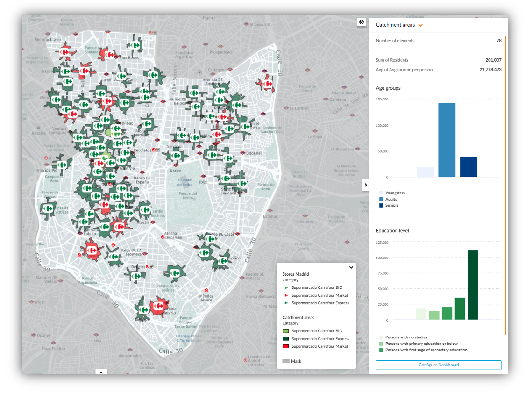Select the Mendez Alvaro station icon
This screenshot has height=394, width=532.
(x=206, y=290)
